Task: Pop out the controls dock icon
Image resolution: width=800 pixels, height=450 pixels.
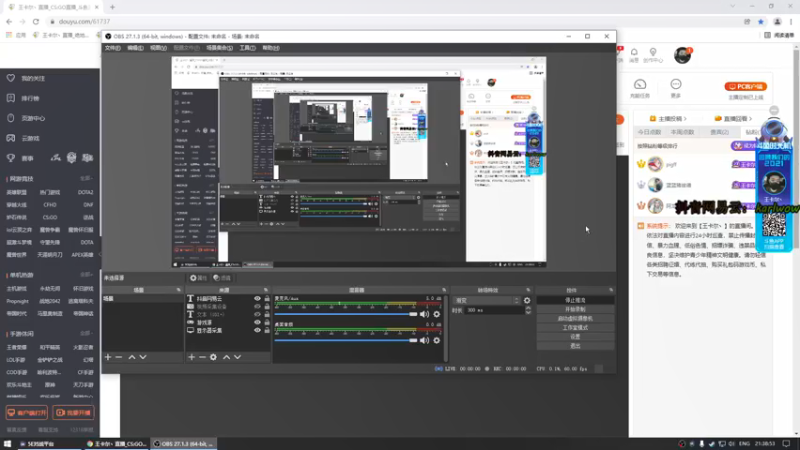Action: 611,290
